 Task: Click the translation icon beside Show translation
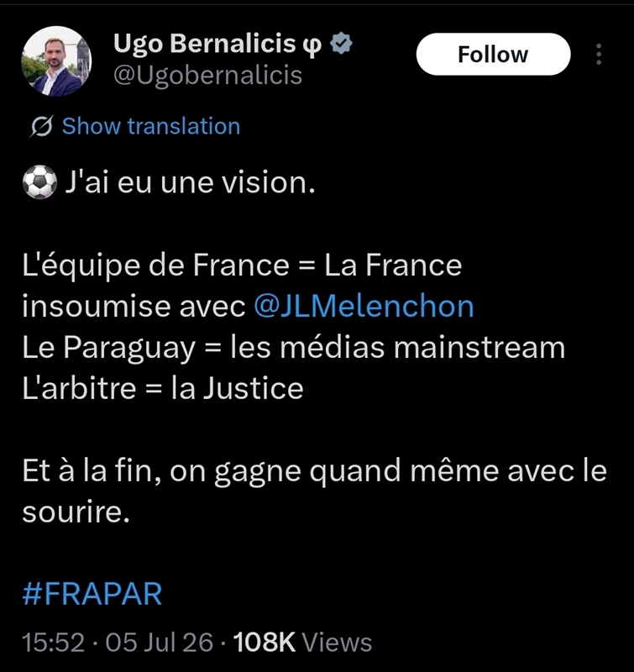pos(42,126)
